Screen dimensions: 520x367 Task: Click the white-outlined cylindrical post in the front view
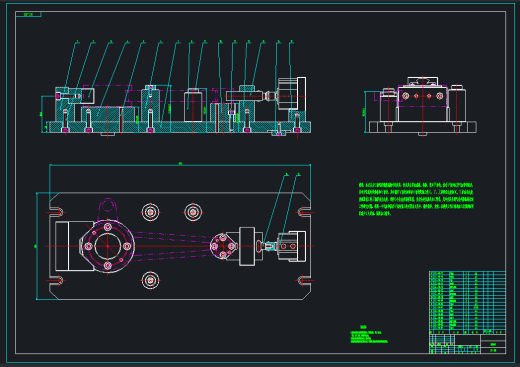193,105
